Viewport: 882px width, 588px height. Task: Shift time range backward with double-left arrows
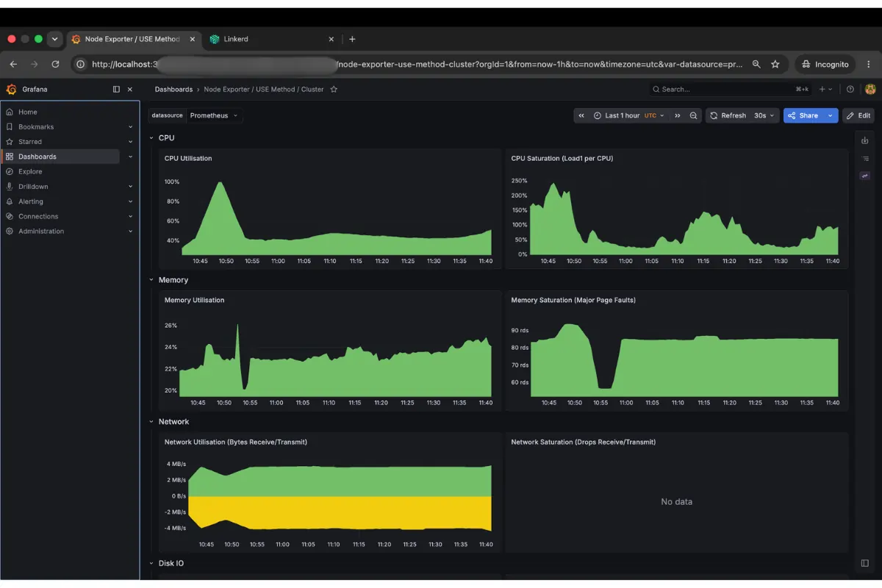tap(581, 115)
